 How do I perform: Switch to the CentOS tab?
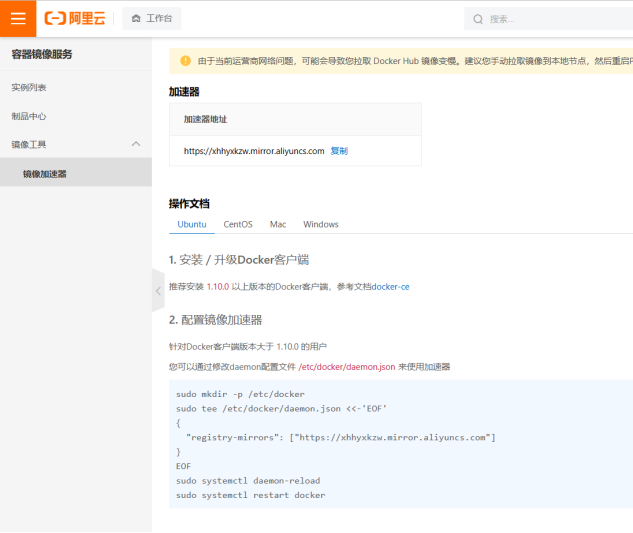pos(238,225)
